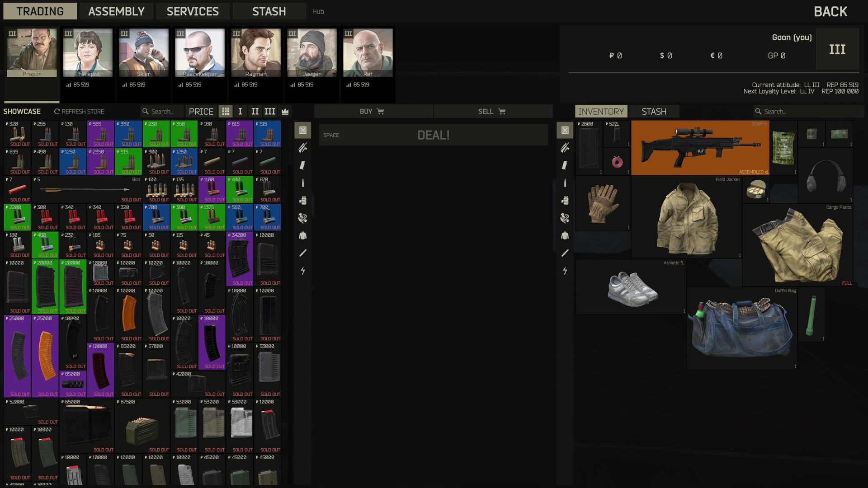Select the magazines category icon in showcase filters
Image resolution: width=868 pixels, height=488 pixels.
[303, 165]
